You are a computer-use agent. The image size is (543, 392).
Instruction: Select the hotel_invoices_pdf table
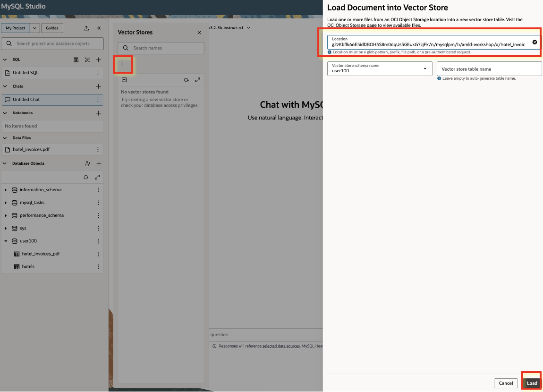click(x=41, y=254)
